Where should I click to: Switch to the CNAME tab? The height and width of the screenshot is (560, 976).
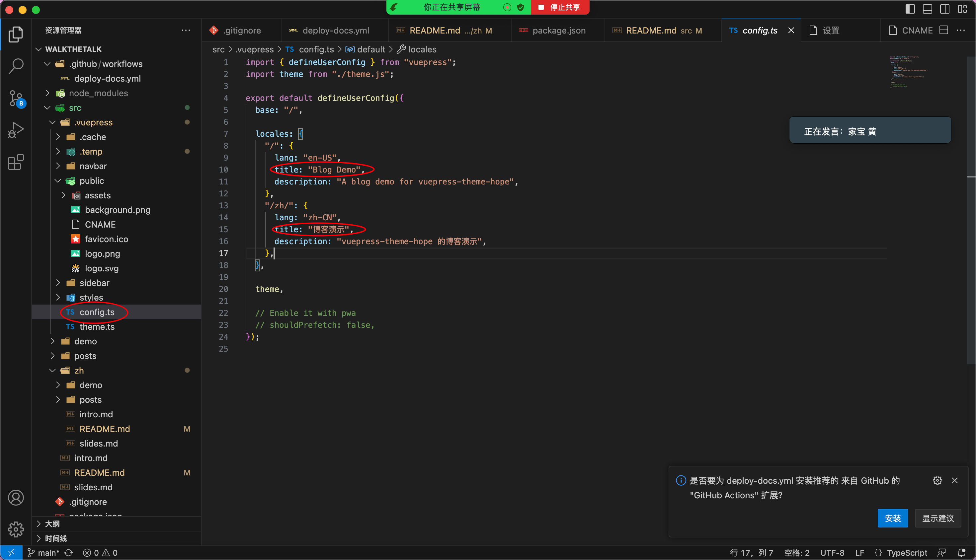coord(911,31)
